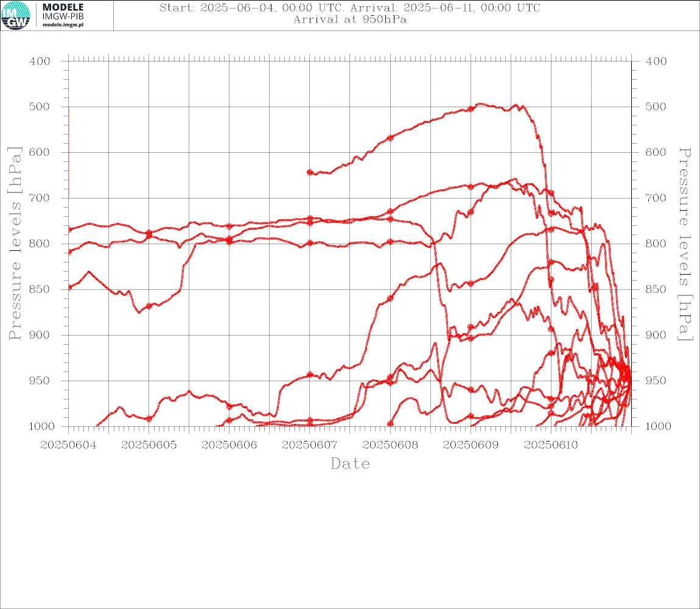
Task: Click left axis 600 label
Action: click(x=40, y=152)
